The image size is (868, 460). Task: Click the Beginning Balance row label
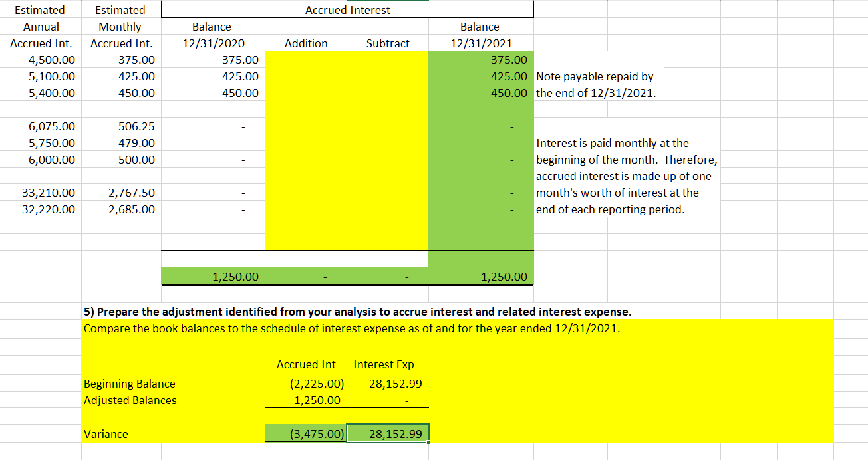tap(123, 384)
